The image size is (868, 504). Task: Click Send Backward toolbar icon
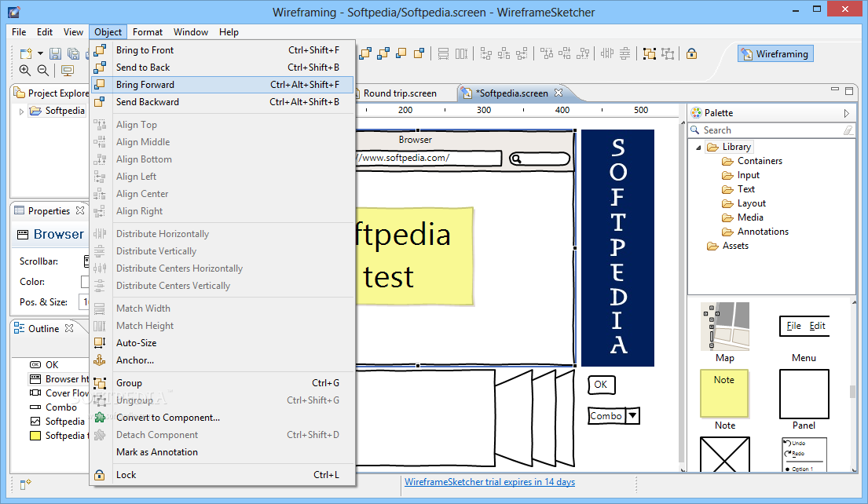(x=419, y=53)
